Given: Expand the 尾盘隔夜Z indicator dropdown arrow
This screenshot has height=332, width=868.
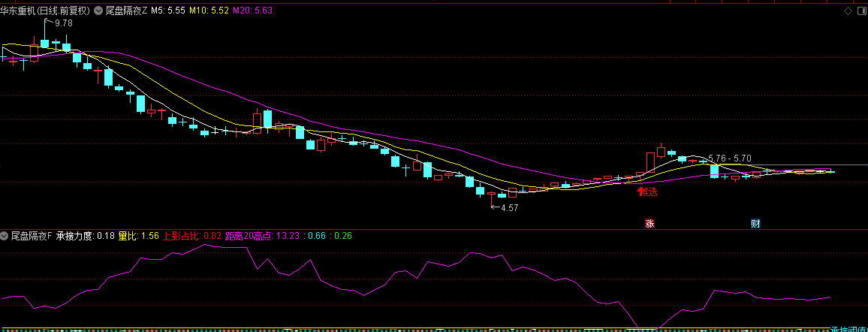Looking at the screenshot, I should click(99, 11).
